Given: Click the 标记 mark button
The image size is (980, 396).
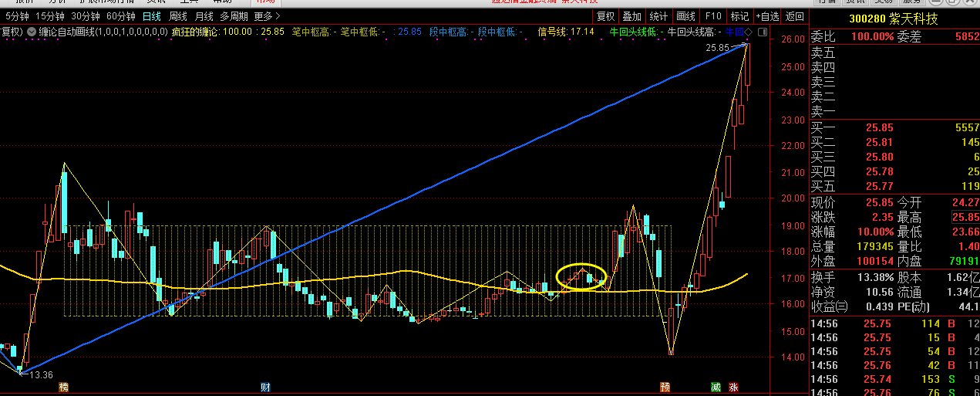Looking at the screenshot, I should pyautogui.click(x=739, y=16).
